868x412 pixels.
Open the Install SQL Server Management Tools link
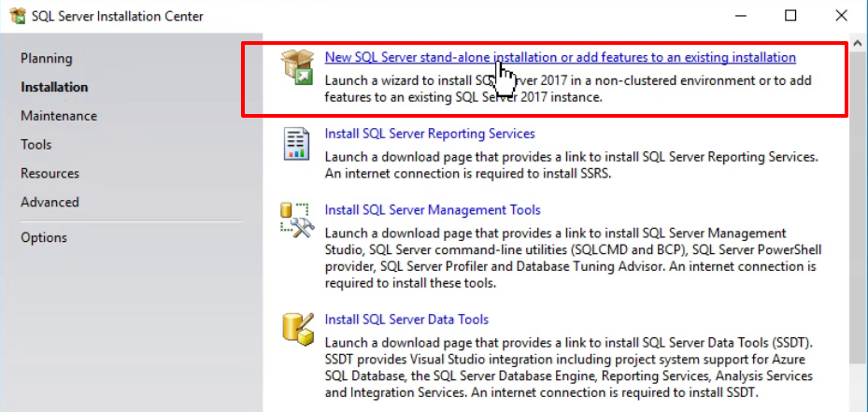point(433,210)
